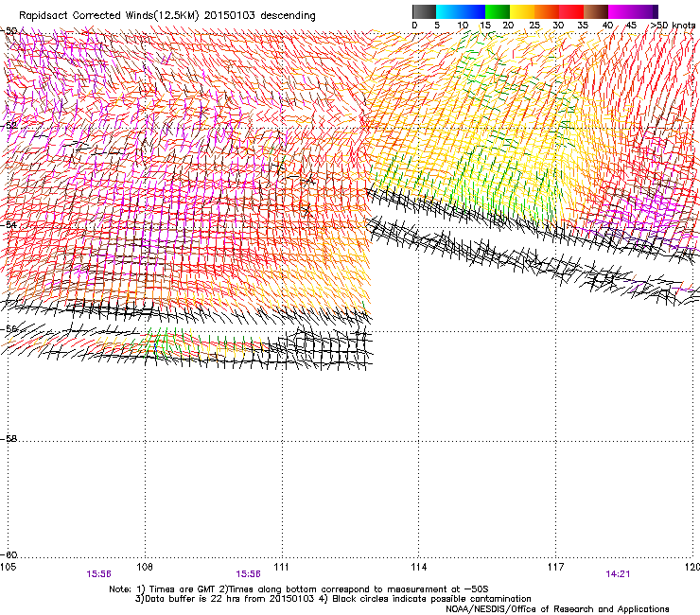Click the "-54" latitude axis label
The image size is (700, 615).
pos(9,224)
